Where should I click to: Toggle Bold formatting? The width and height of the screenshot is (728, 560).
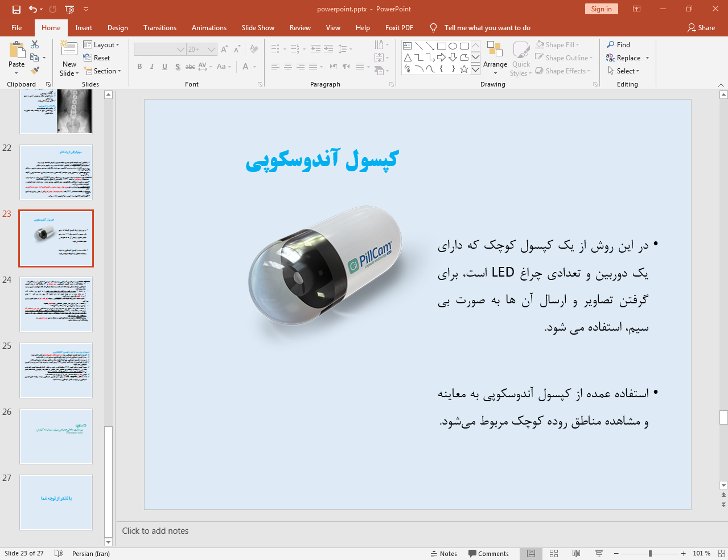[x=139, y=67]
